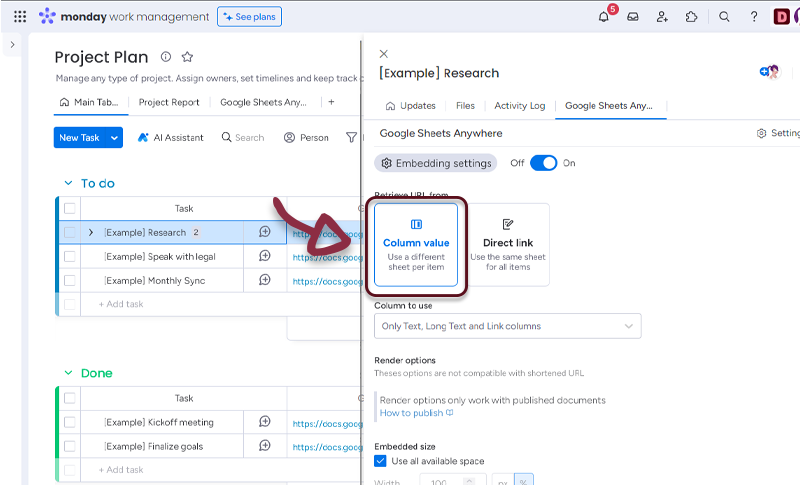Viewport: 800px width, 485px height.
Task: Expand the New Task dropdown arrow
Action: click(115, 138)
